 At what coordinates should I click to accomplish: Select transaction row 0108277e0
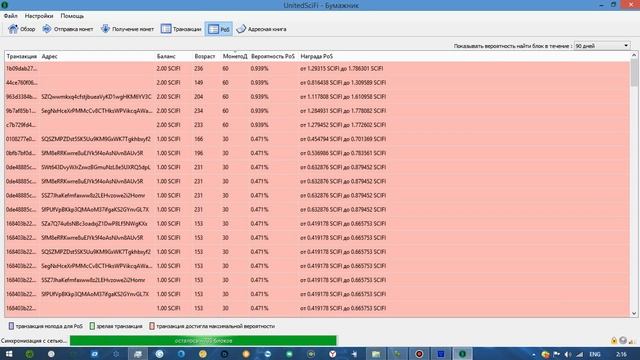[317, 139]
